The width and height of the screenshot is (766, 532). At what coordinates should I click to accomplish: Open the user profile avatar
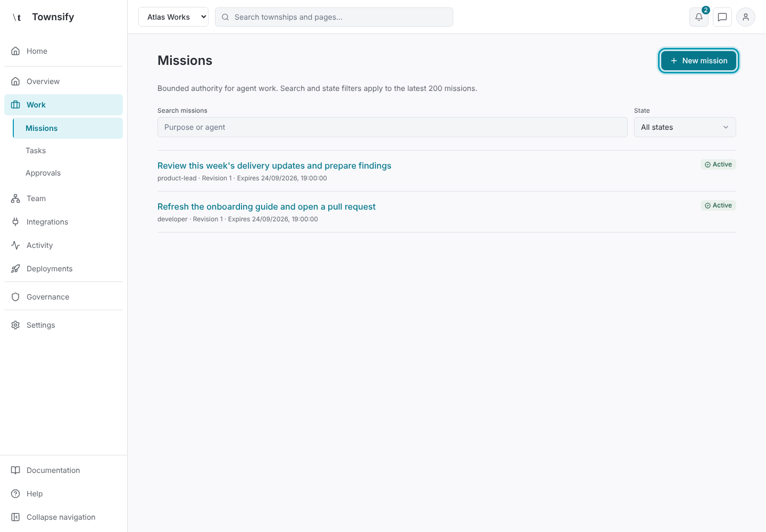click(x=746, y=17)
